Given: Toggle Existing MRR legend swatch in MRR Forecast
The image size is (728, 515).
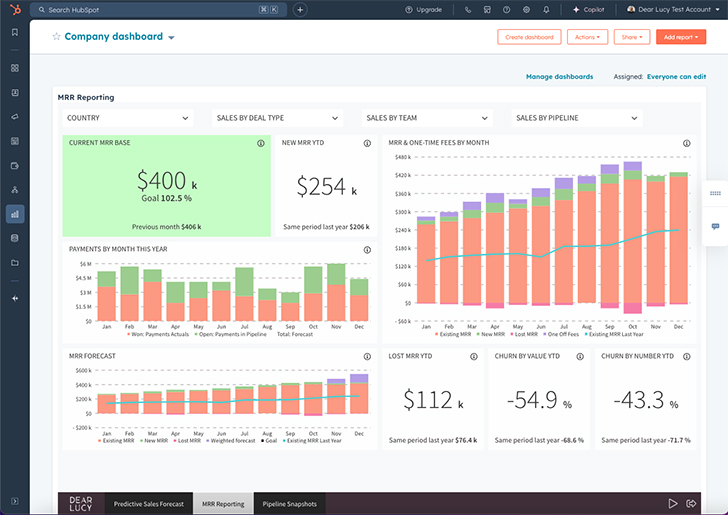Looking at the screenshot, I should [x=100, y=440].
